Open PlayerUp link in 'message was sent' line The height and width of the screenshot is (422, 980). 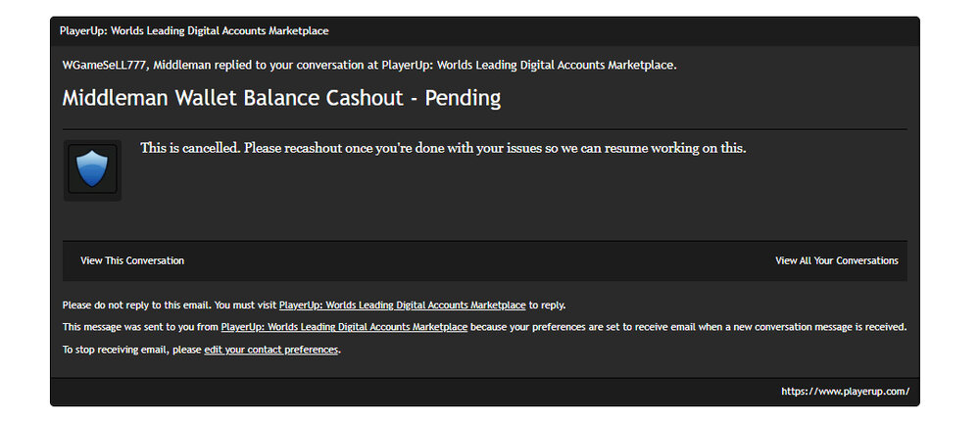click(x=344, y=326)
